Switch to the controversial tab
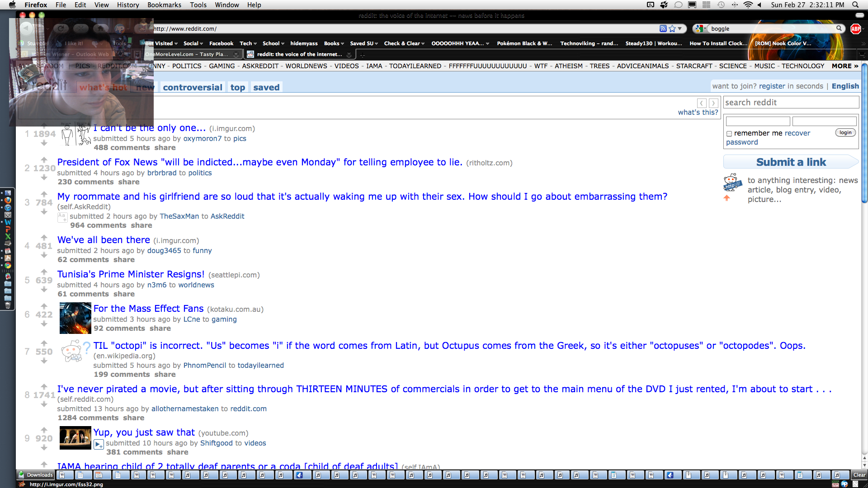Screen dimensions: 868x488 tap(192, 87)
